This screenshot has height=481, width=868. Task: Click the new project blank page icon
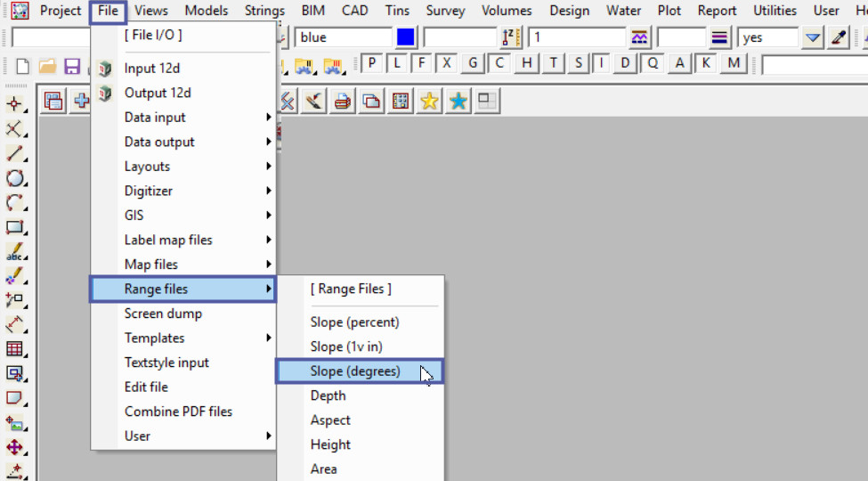(x=22, y=67)
